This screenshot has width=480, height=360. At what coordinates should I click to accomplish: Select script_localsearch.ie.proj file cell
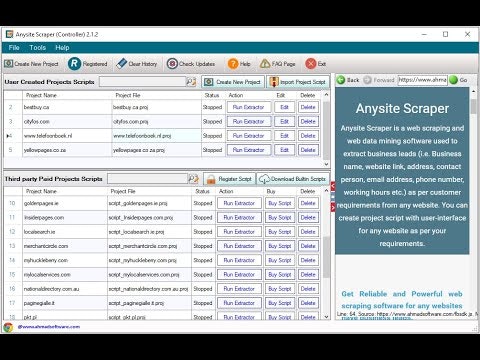click(x=149, y=232)
